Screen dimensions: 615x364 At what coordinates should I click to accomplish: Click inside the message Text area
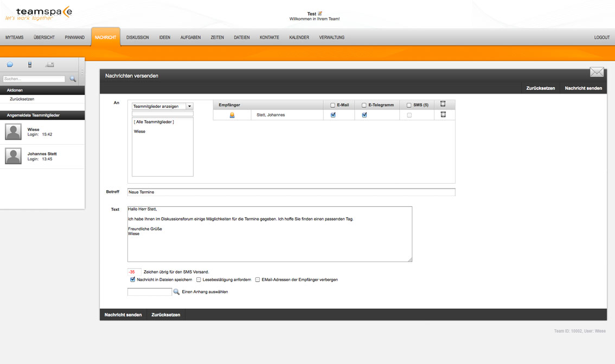pyautogui.click(x=270, y=234)
